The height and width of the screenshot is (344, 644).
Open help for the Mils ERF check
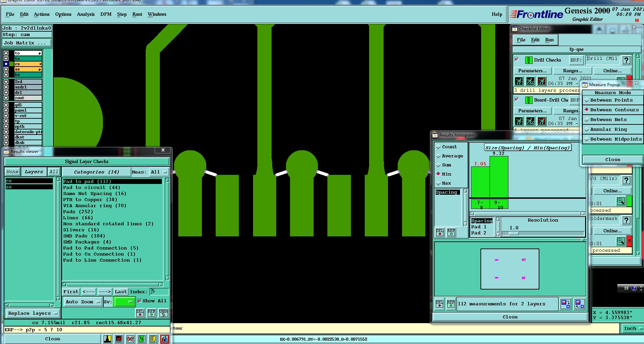coord(626,181)
